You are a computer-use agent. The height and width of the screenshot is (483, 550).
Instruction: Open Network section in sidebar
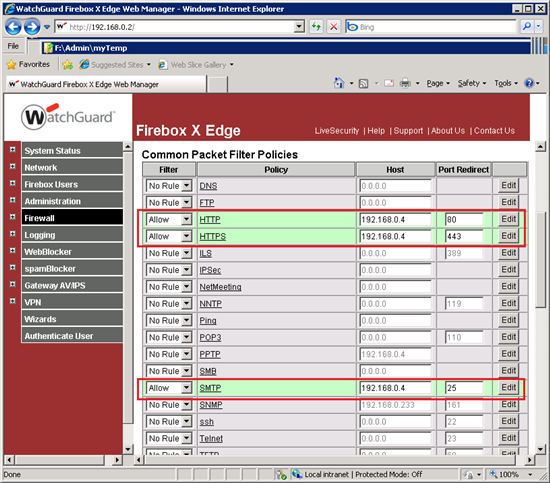coord(72,167)
